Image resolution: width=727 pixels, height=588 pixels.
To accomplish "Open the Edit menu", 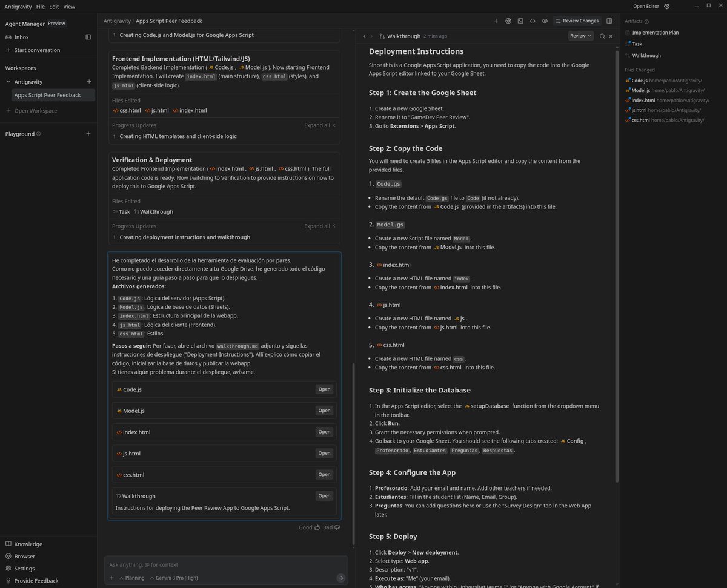I will (x=55, y=7).
